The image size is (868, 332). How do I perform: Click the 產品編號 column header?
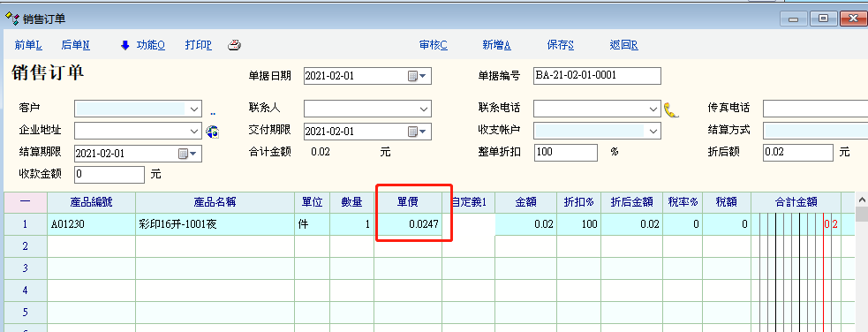point(91,202)
